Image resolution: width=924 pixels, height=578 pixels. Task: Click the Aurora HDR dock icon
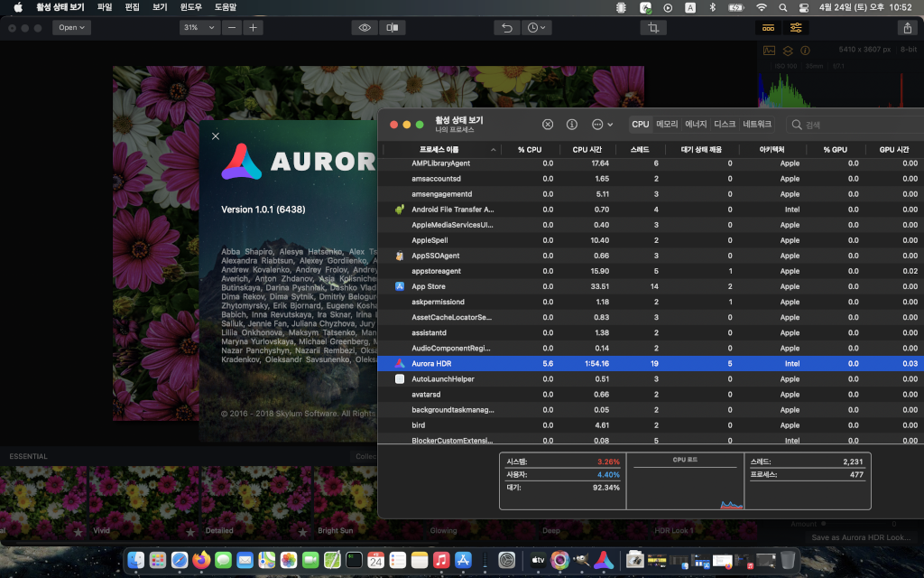click(x=604, y=560)
